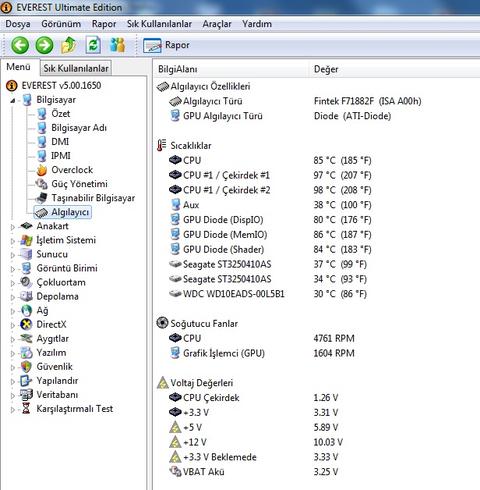Click the VBAT Akü battery icon
The image size is (480, 490).
175,471
